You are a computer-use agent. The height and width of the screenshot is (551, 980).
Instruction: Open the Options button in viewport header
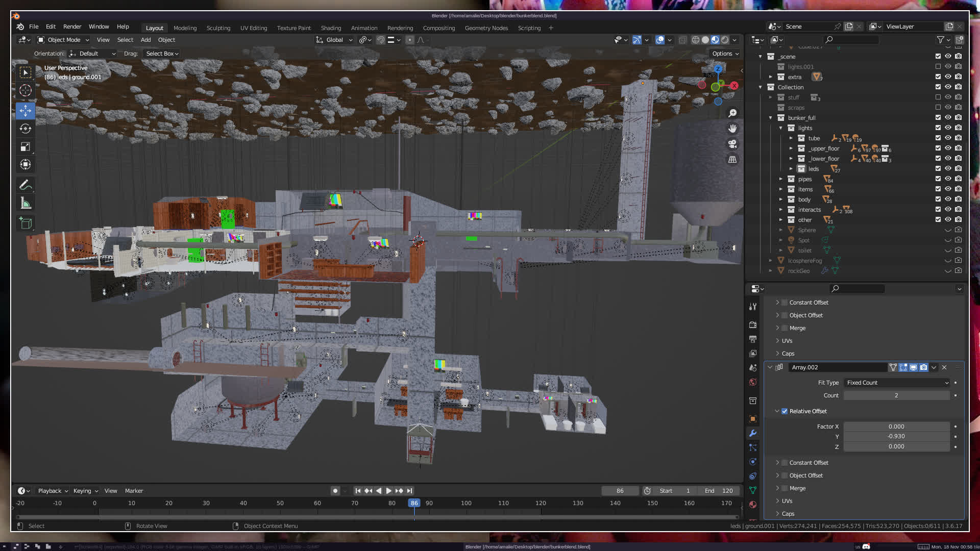(725, 54)
